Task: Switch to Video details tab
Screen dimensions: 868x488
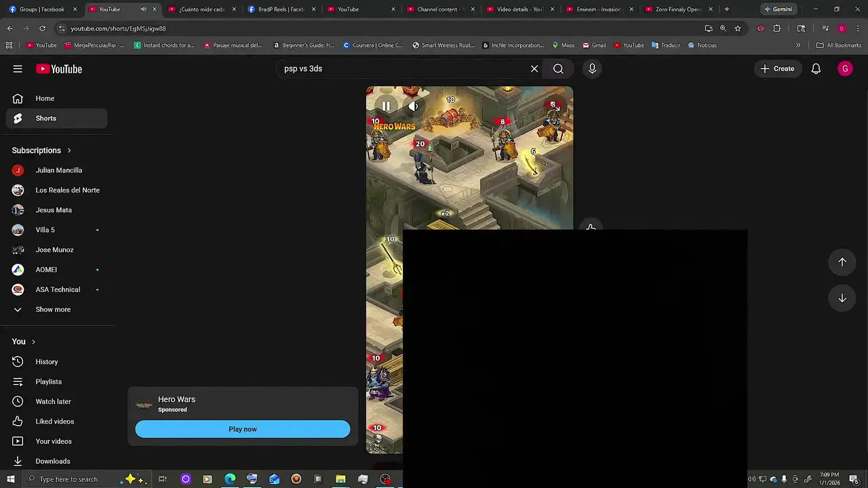Action: click(519, 9)
